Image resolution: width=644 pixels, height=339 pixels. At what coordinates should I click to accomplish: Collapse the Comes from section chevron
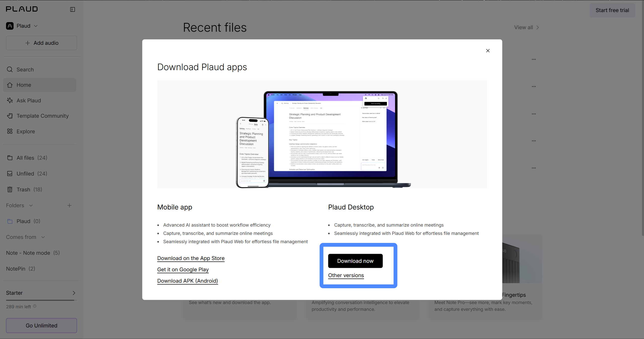click(x=43, y=237)
